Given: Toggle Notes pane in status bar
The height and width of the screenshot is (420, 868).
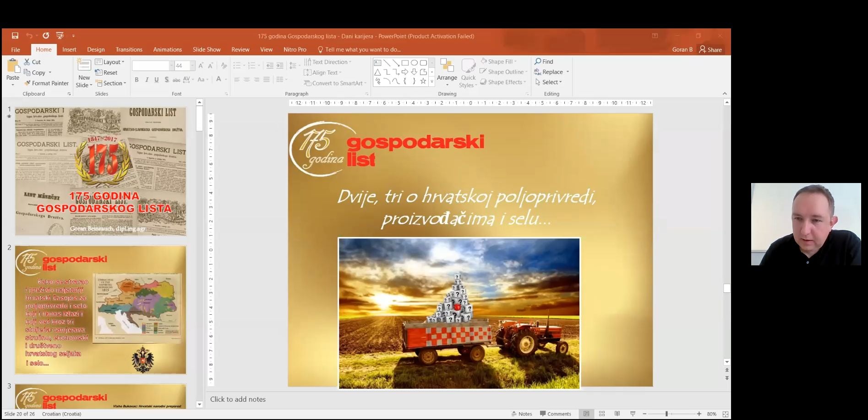Looking at the screenshot, I should 522,414.
